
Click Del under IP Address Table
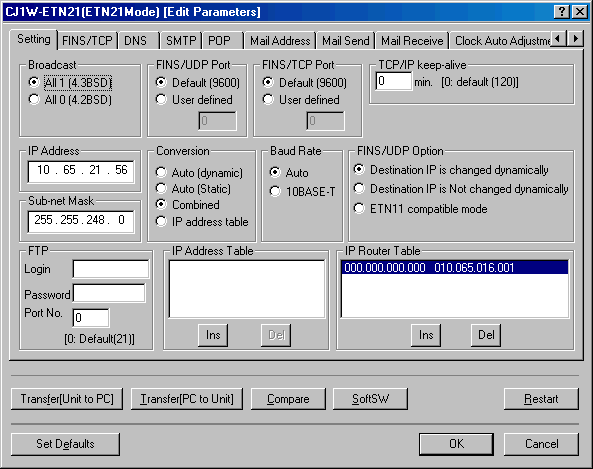(276, 335)
